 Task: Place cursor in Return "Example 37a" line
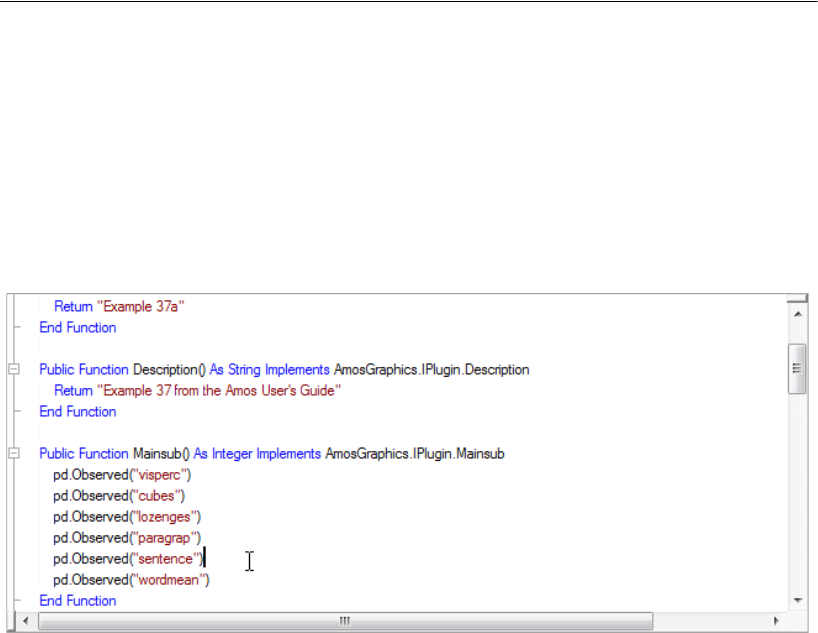pos(119,306)
